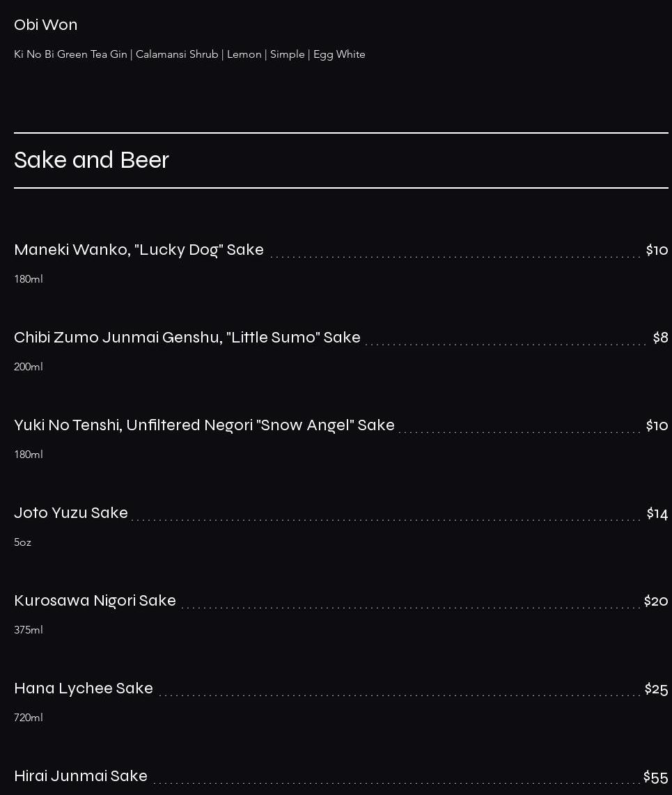
Task: Click the Sake and Beer heading
Action: coord(92,160)
